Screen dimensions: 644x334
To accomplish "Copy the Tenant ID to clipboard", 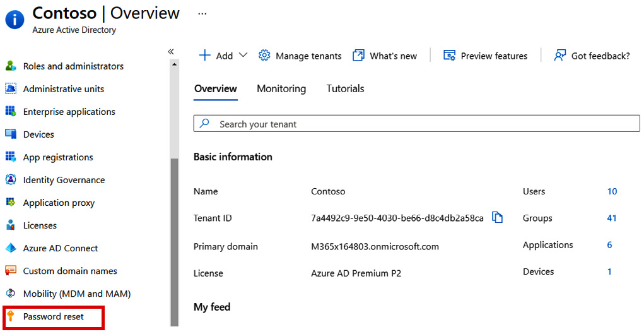I will pos(498,217).
